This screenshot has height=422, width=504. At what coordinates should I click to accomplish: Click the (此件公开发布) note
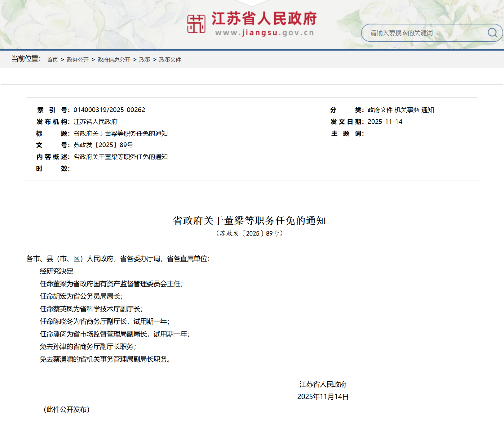click(x=66, y=410)
